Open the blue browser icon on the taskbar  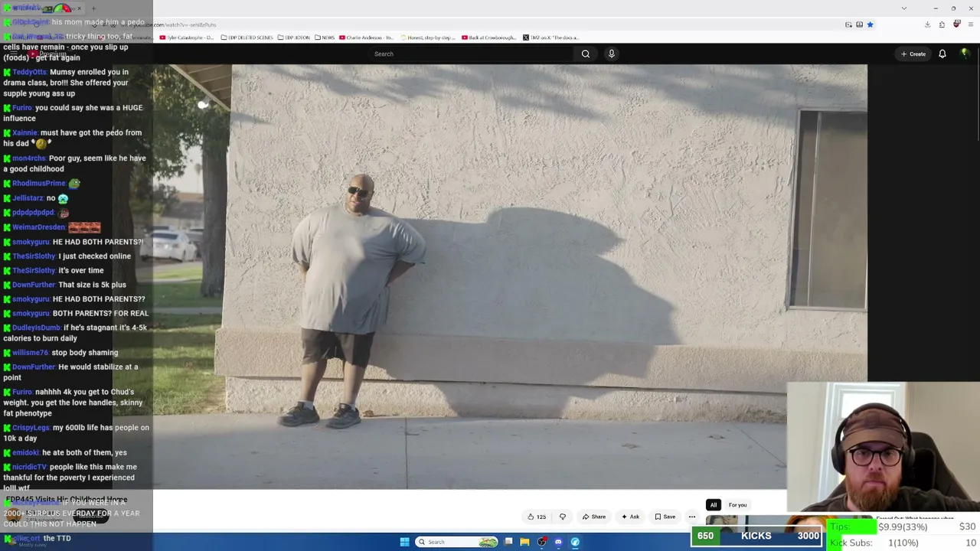pos(575,542)
